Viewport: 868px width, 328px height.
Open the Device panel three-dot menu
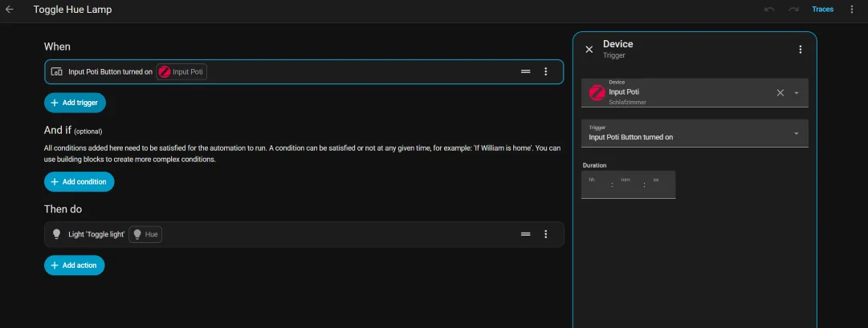[800, 49]
